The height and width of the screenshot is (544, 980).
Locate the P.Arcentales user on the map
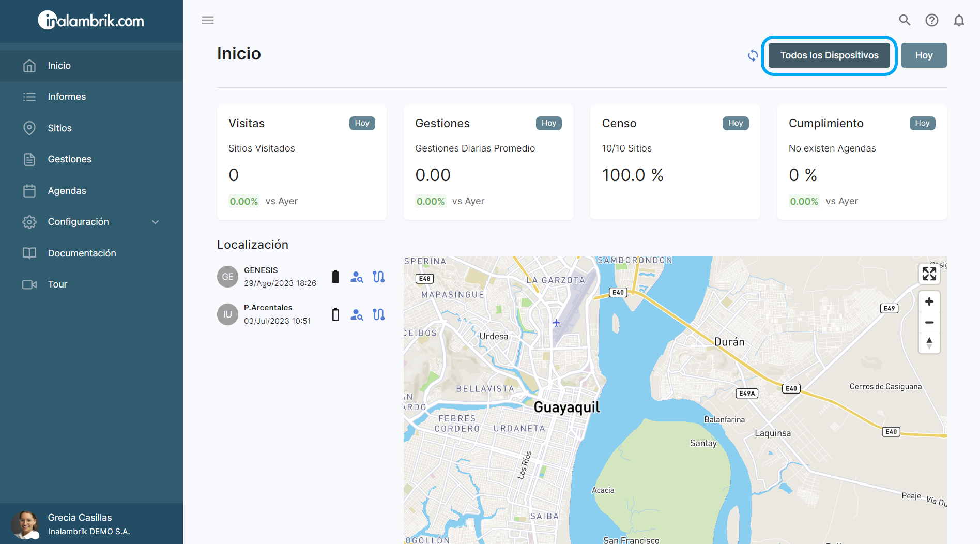click(357, 314)
